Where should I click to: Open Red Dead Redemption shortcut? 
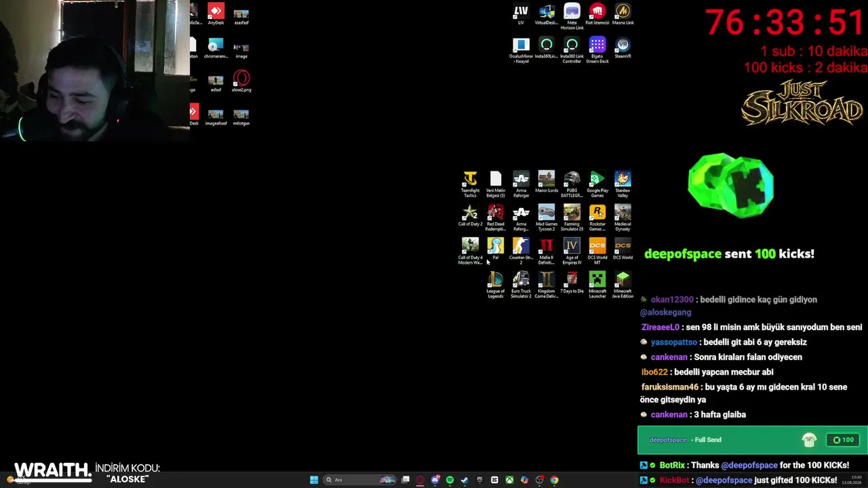[x=496, y=218]
